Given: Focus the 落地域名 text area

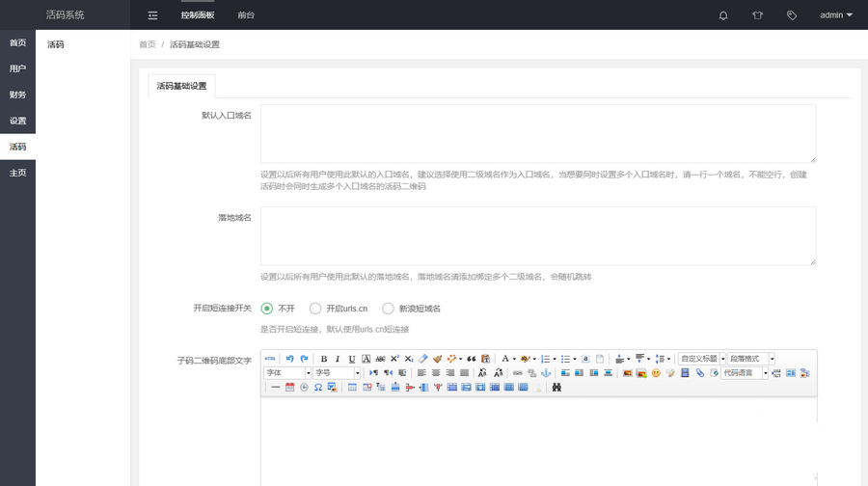Looking at the screenshot, I should point(538,236).
